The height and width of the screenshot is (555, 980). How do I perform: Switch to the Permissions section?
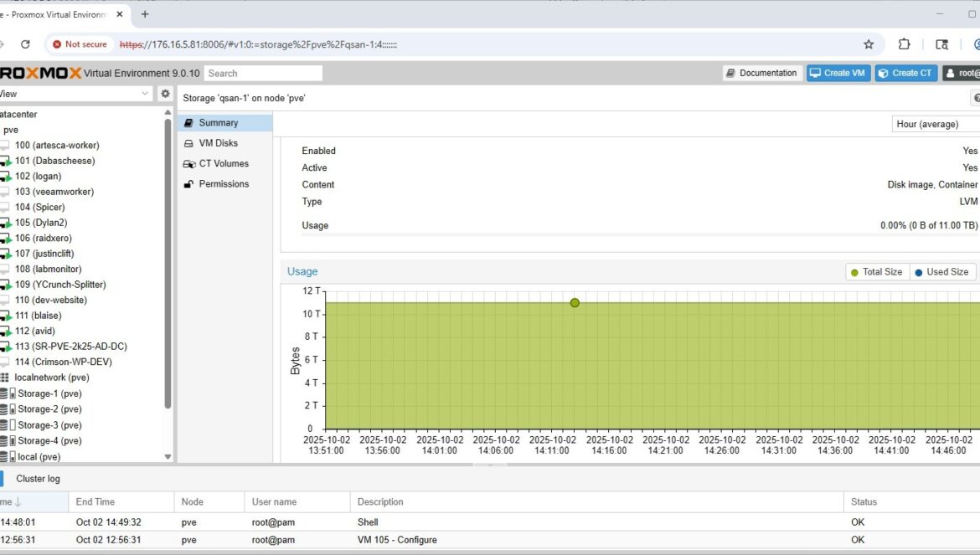[x=223, y=184]
